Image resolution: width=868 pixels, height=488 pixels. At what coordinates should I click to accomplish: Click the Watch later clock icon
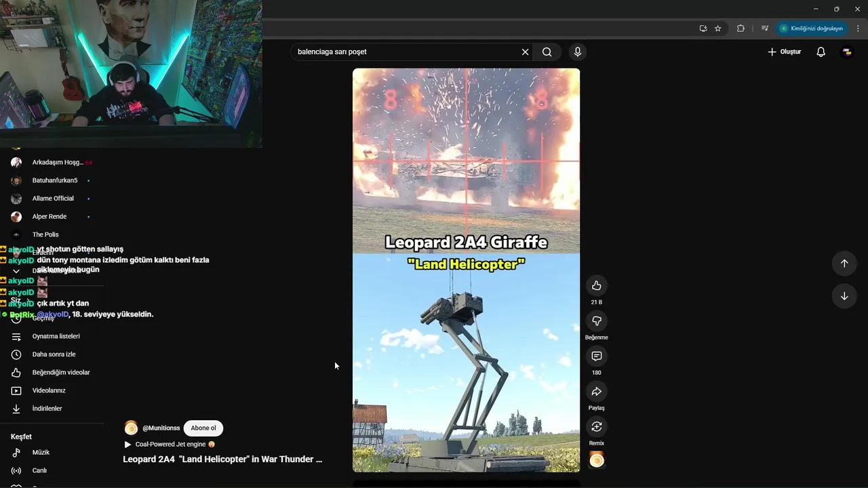[x=16, y=354]
